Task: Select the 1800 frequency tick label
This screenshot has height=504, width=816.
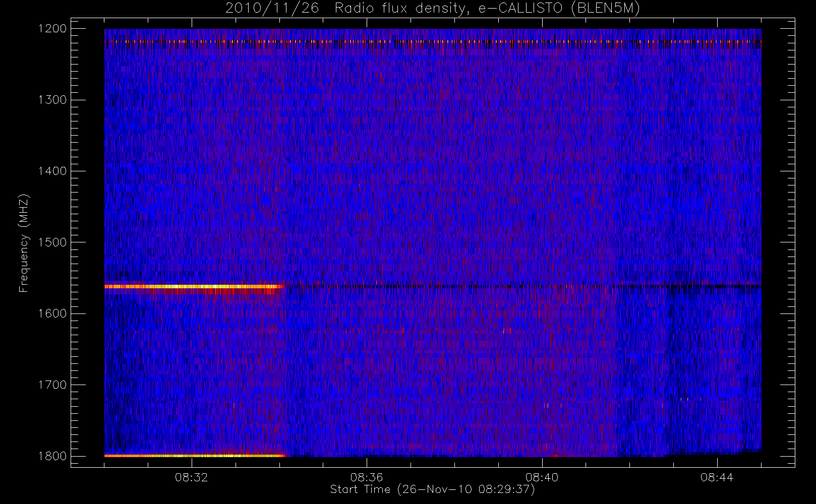Action: tap(52, 456)
